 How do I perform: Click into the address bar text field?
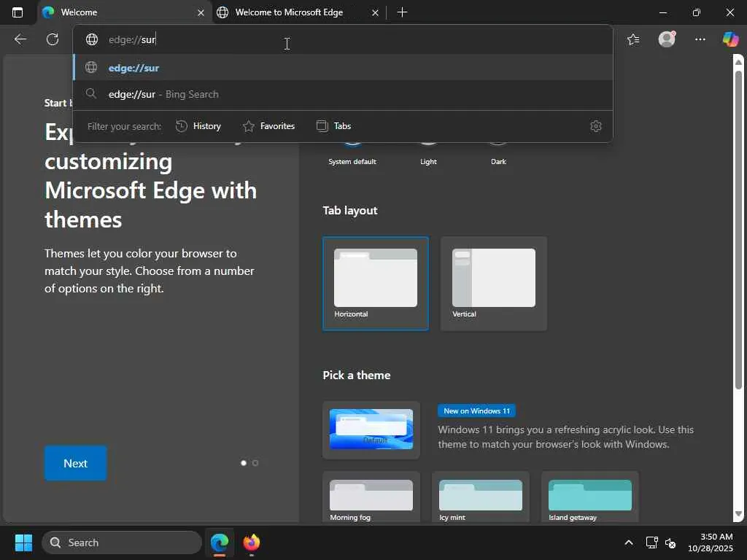point(343,39)
